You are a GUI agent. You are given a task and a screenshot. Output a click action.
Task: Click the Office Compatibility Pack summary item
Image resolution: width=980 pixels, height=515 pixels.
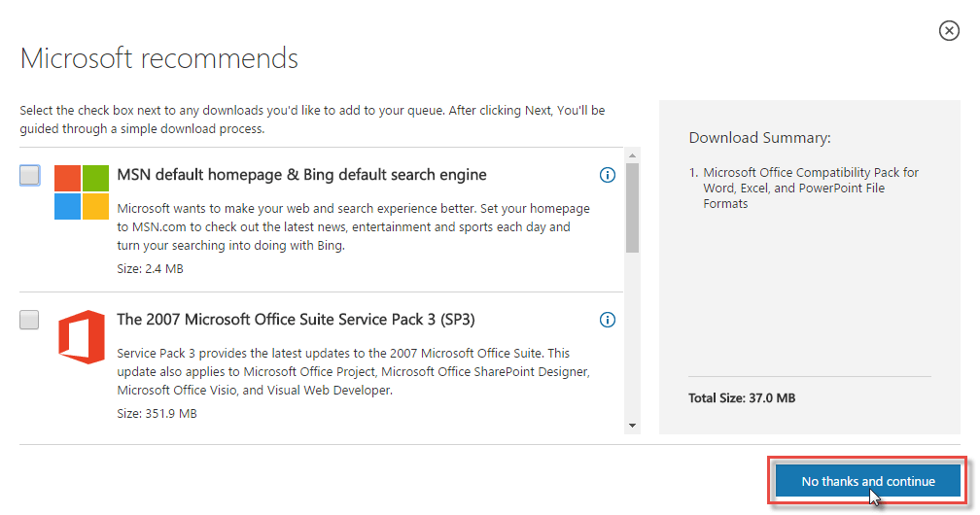click(804, 188)
